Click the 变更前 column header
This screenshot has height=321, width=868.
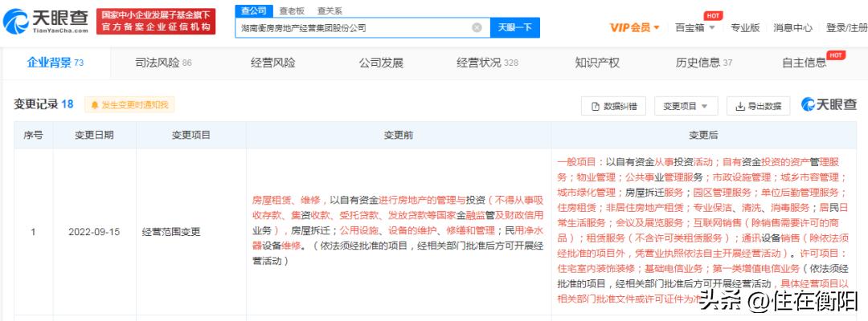[x=399, y=135]
